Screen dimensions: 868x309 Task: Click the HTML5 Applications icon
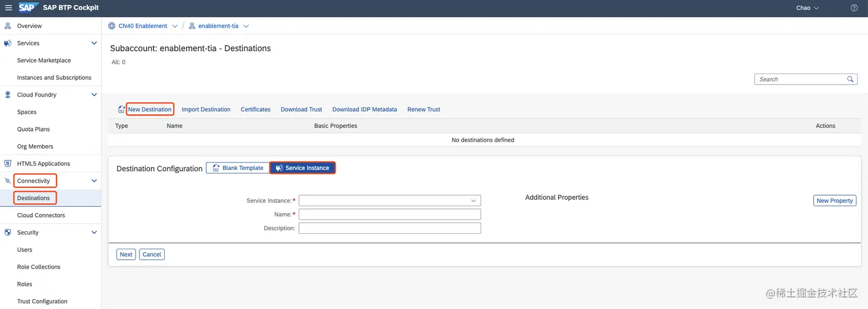(7, 164)
